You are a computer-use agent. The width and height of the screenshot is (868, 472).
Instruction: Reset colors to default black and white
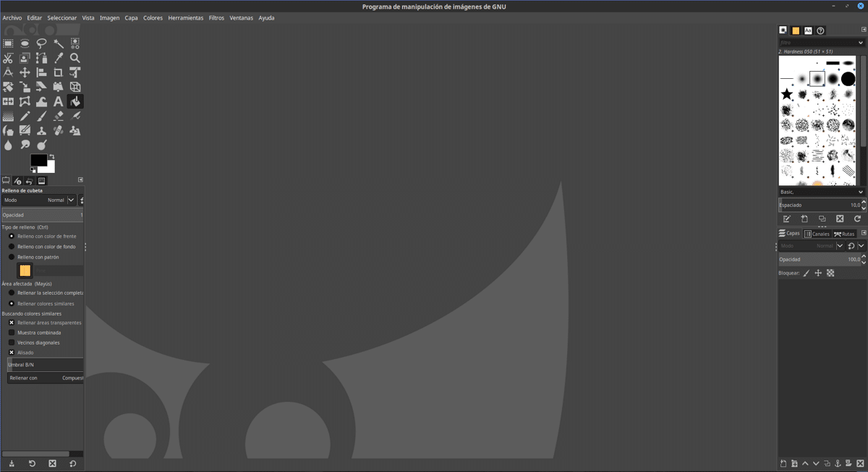tap(33, 170)
